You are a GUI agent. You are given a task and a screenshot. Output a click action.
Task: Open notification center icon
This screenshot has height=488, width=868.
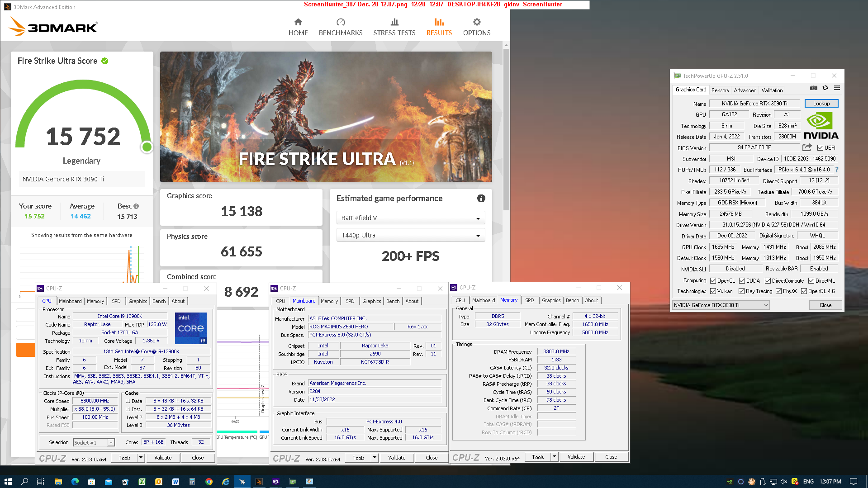tap(854, 482)
